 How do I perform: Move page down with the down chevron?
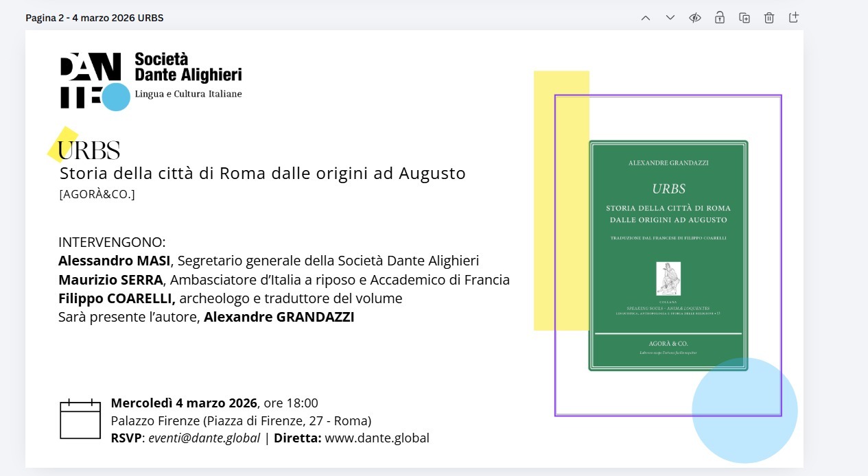point(670,18)
